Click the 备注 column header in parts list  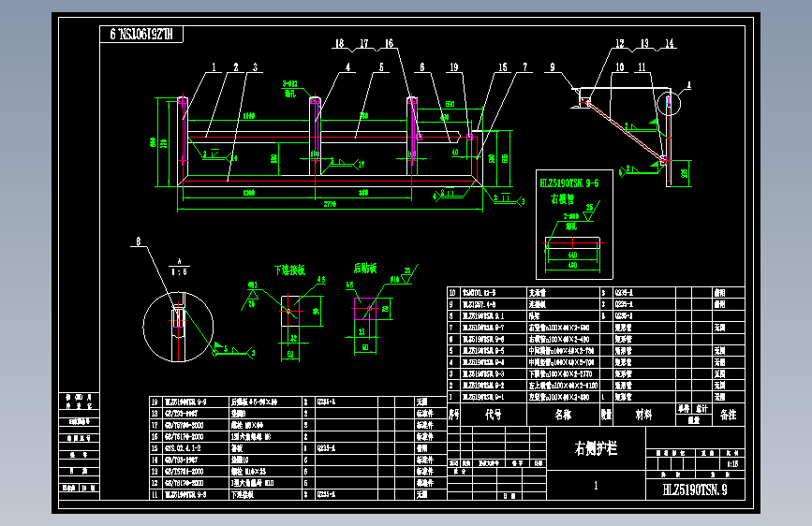click(728, 415)
